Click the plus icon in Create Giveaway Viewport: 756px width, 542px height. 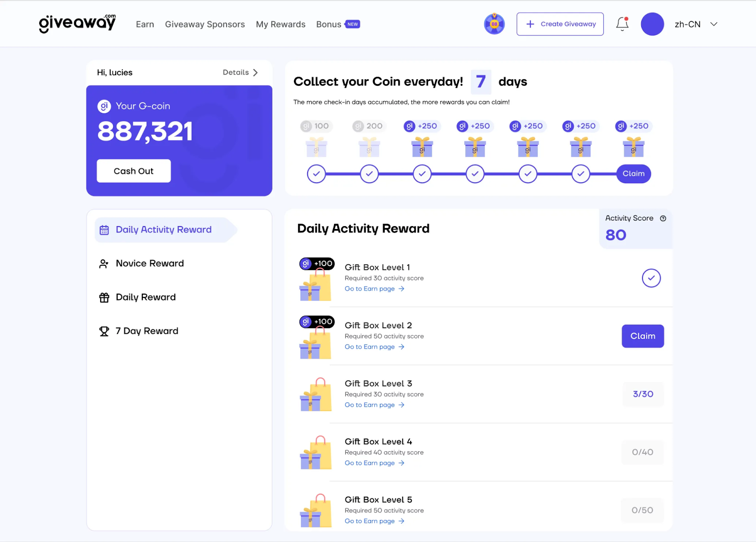pos(530,24)
